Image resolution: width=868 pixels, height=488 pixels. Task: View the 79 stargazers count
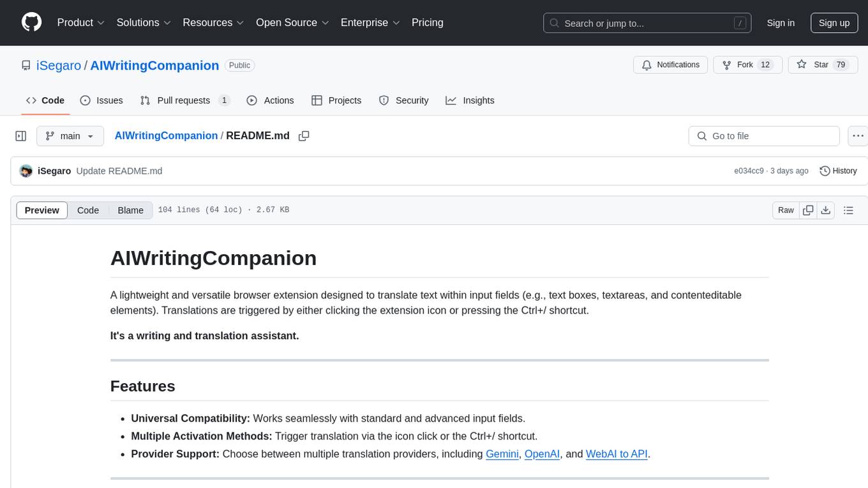(841, 65)
